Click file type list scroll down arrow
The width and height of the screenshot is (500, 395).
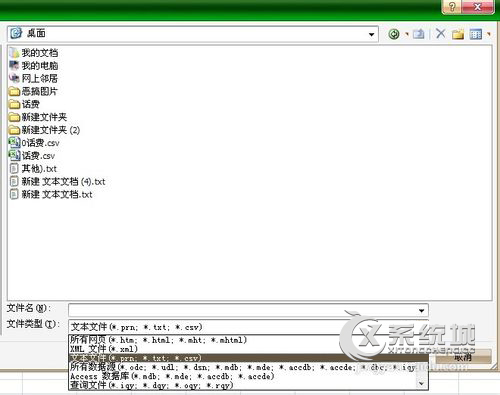(x=422, y=384)
